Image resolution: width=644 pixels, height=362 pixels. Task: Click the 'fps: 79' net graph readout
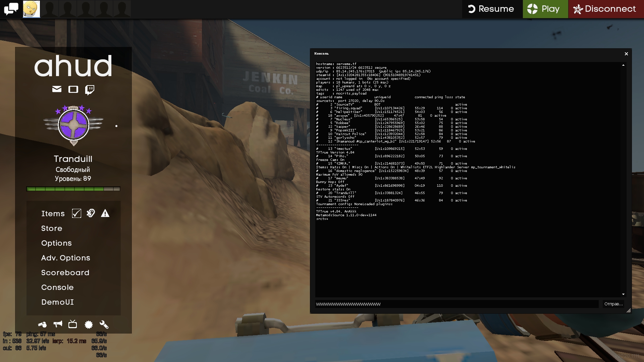[12, 334]
